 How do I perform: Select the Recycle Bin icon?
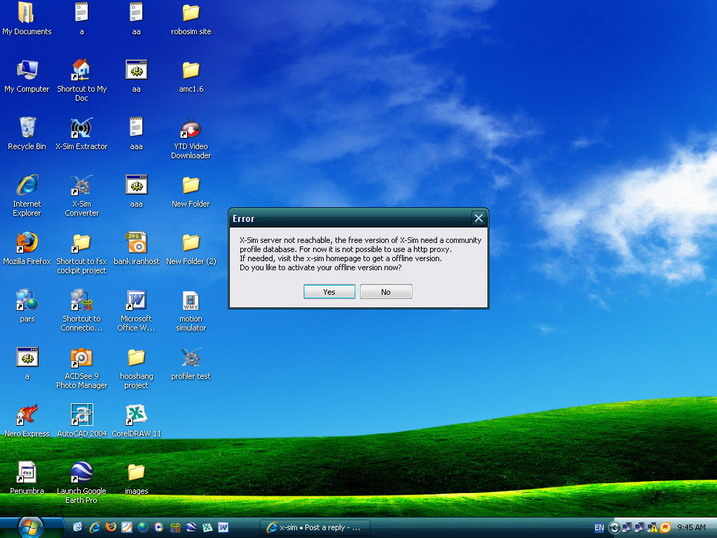(27, 128)
